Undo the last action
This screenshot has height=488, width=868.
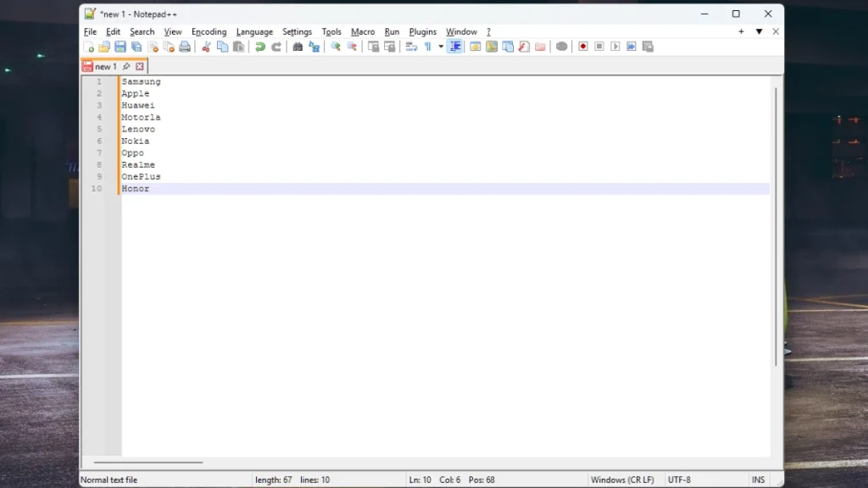coord(259,47)
